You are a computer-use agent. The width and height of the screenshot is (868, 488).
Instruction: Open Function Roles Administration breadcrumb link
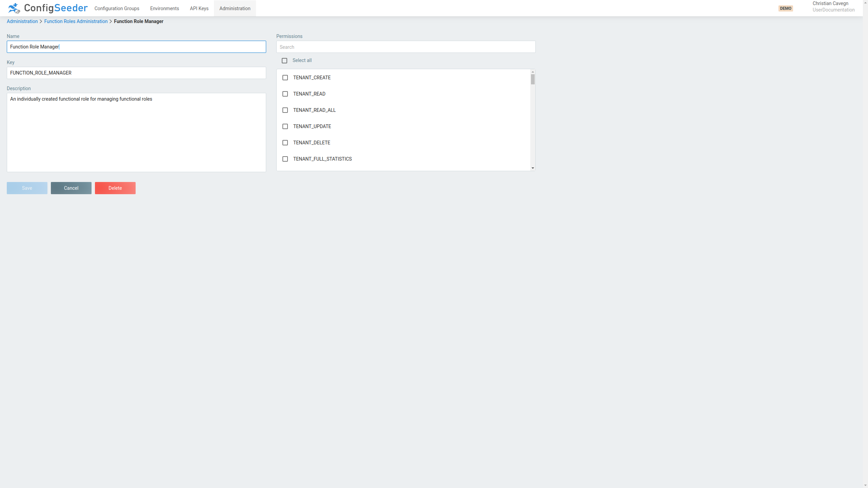pyautogui.click(x=76, y=21)
